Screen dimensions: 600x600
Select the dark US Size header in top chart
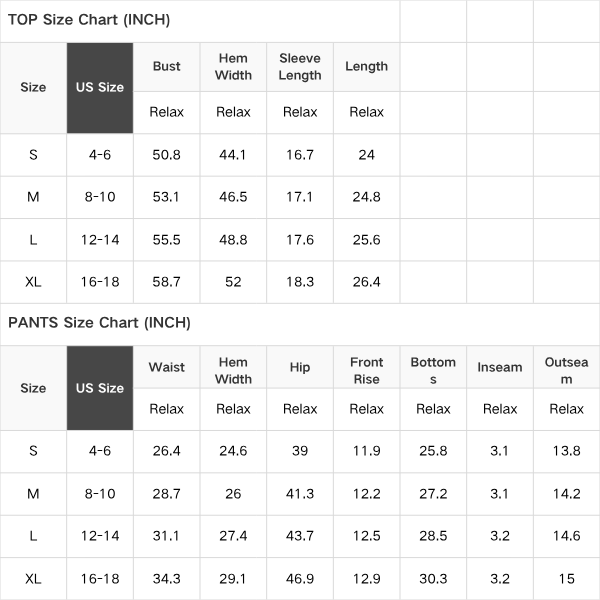point(100,88)
